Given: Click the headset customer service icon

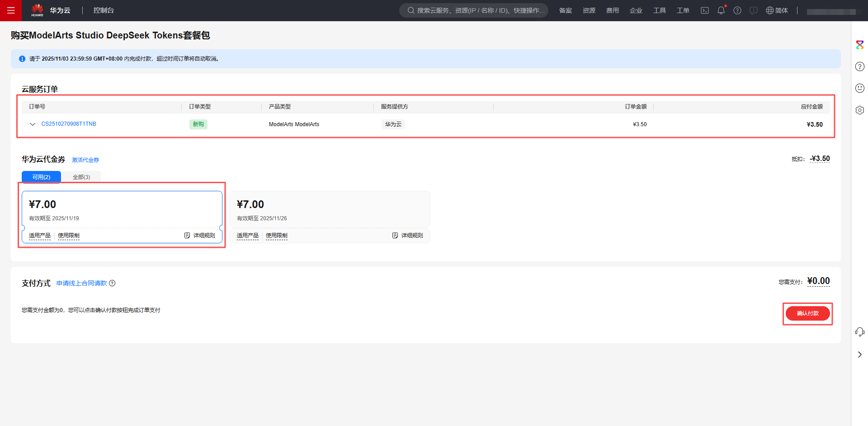Looking at the screenshot, I should click(859, 332).
